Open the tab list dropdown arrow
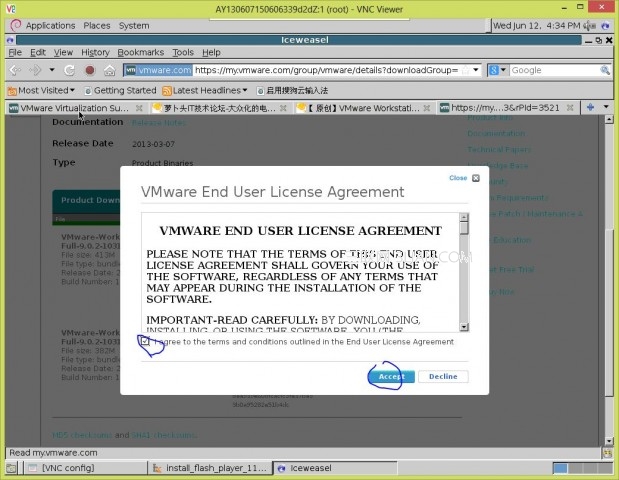 [606, 107]
